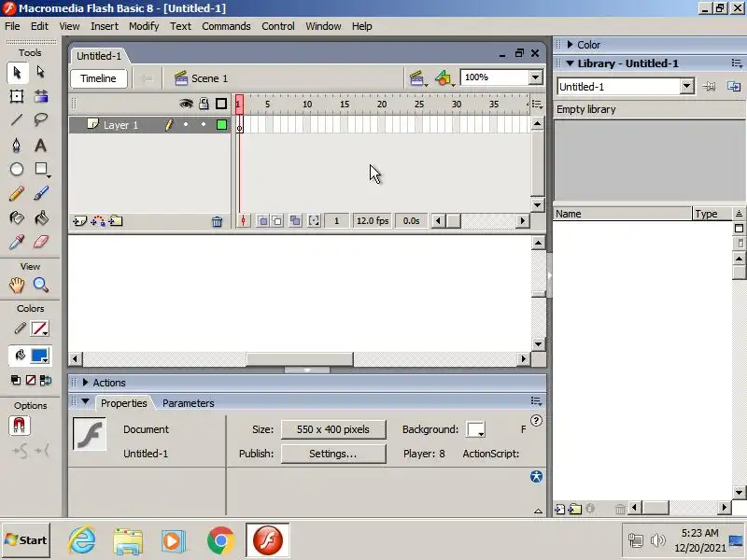Screen dimensions: 747x560
Task: Select the Subselection tool
Action: click(x=41, y=73)
